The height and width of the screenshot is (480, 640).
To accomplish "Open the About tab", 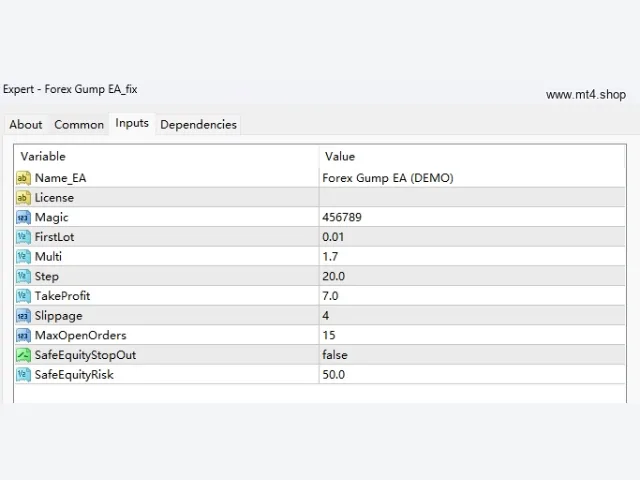I will [26, 124].
